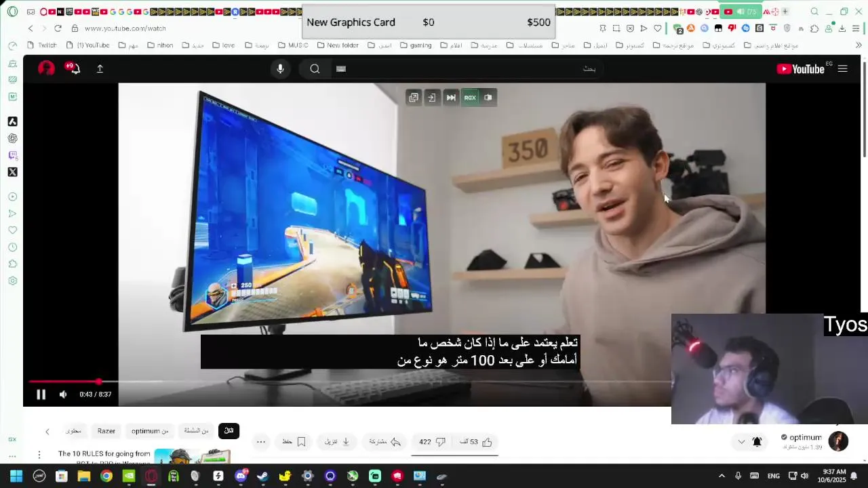Open the optimum channel avatar
The image size is (868, 488).
coord(838,441)
